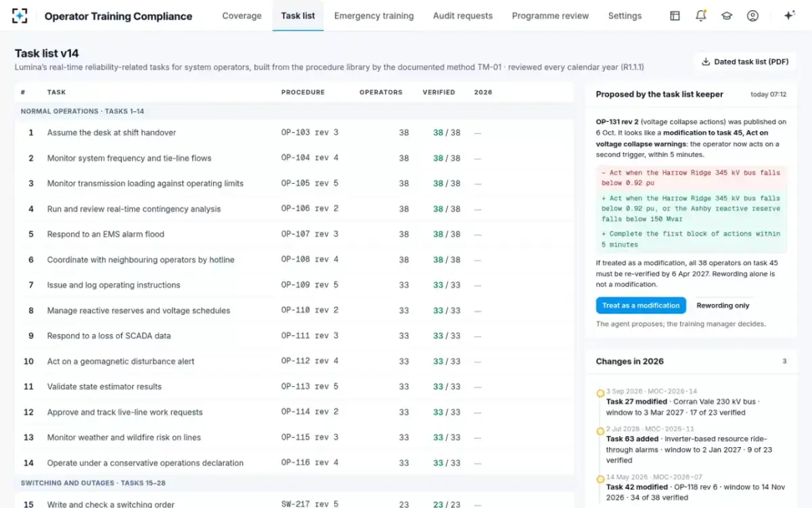Click procedure OP-103 rev 3

pos(310,133)
